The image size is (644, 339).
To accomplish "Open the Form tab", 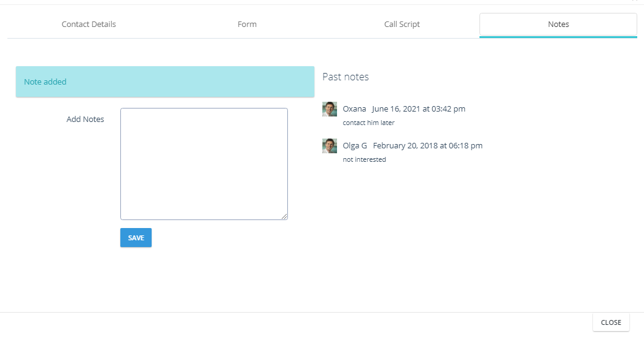I will click(x=247, y=24).
